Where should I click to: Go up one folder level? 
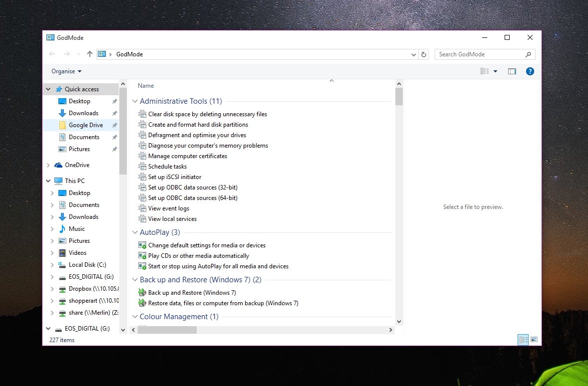coord(90,54)
